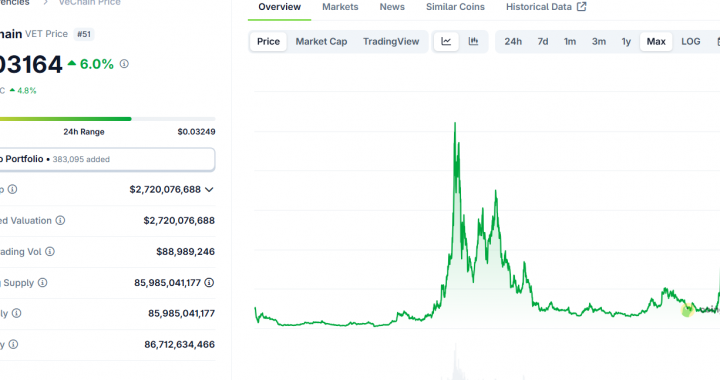The width and height of the screenshot is (720, 380).
Task: Set chart range to Max
Action: pos(656,41)
